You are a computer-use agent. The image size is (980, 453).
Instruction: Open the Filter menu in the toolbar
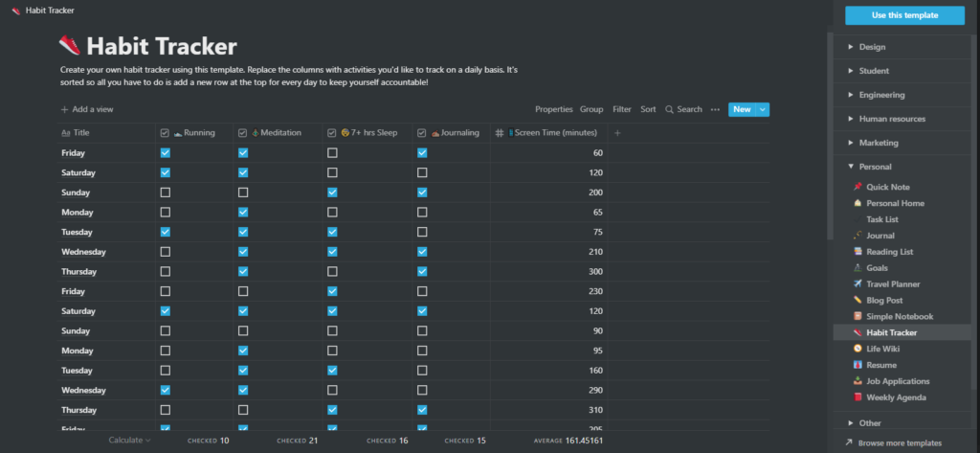tap(621, 110)
